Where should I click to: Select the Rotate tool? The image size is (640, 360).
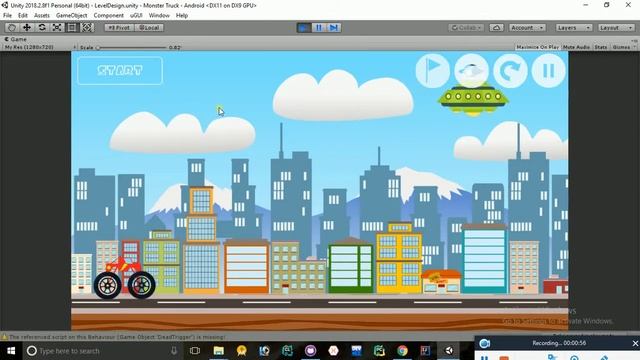click(42, 27)
